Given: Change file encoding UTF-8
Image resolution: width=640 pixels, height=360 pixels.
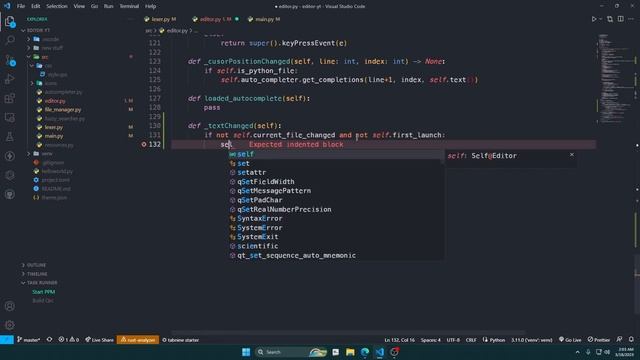Looking at the screenshot, I should click(453, 340).
